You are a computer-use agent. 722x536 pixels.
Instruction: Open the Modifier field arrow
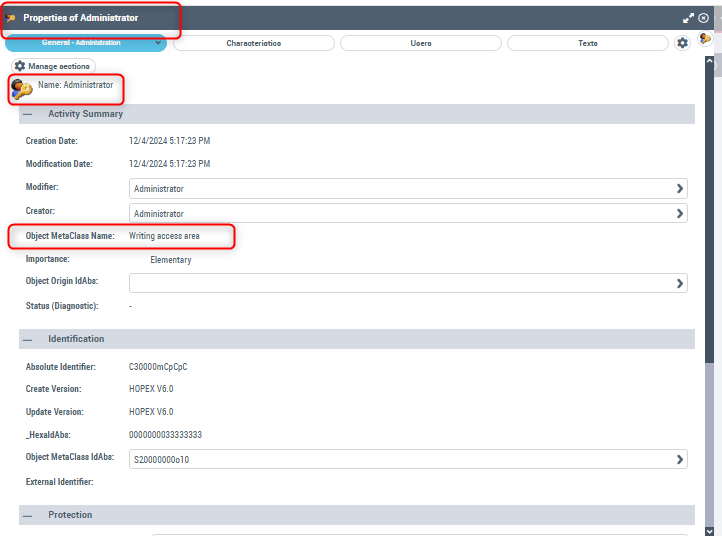[x=680, y=188]
